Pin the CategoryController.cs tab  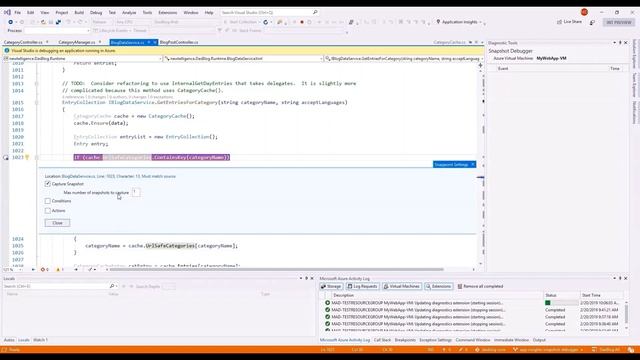(x=47, y=42)
